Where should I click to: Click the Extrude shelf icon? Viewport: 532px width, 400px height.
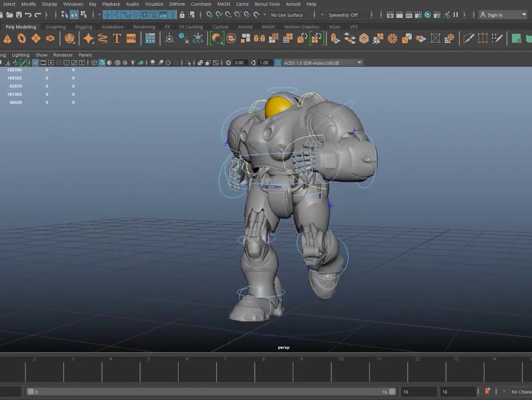(x=336, y=39)
